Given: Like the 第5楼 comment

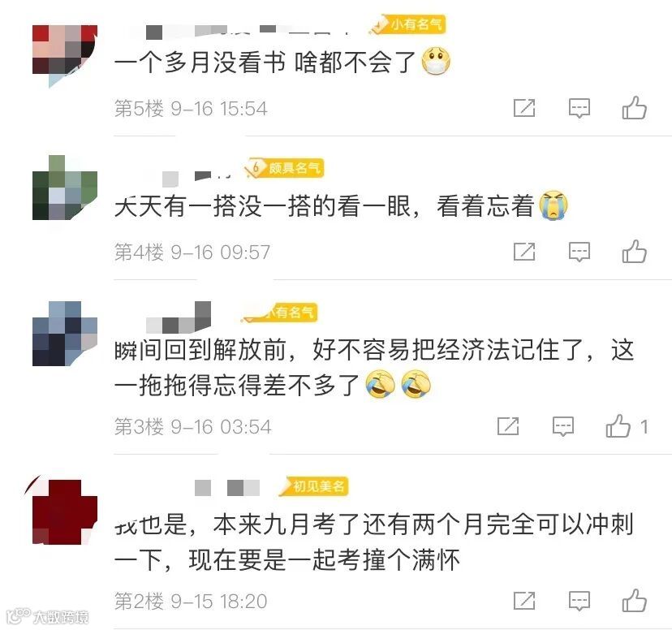Looking at the screenshot, I should [635, 108].
